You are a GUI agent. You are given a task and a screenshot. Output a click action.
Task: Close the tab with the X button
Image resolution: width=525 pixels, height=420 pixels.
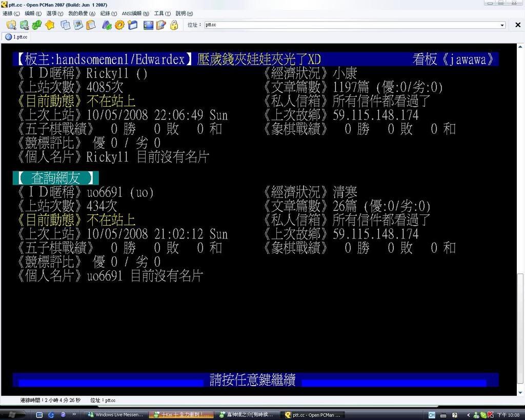tap(517, 25)
